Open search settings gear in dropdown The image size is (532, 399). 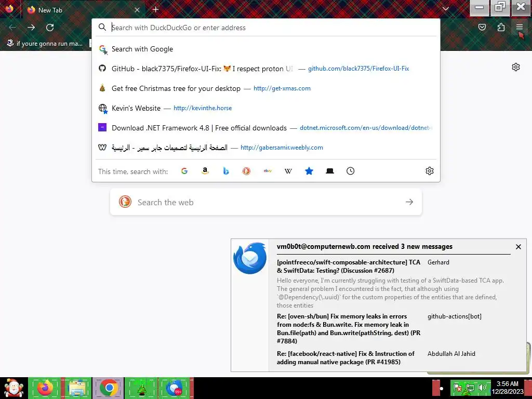pyautogui.click(x=430, y=171)
